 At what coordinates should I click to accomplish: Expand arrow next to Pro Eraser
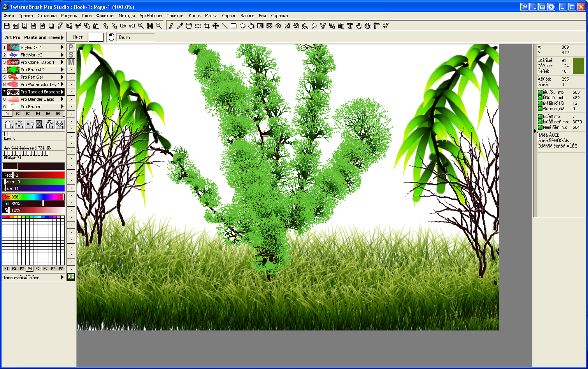pyautogui.click(x=62, y=107)
